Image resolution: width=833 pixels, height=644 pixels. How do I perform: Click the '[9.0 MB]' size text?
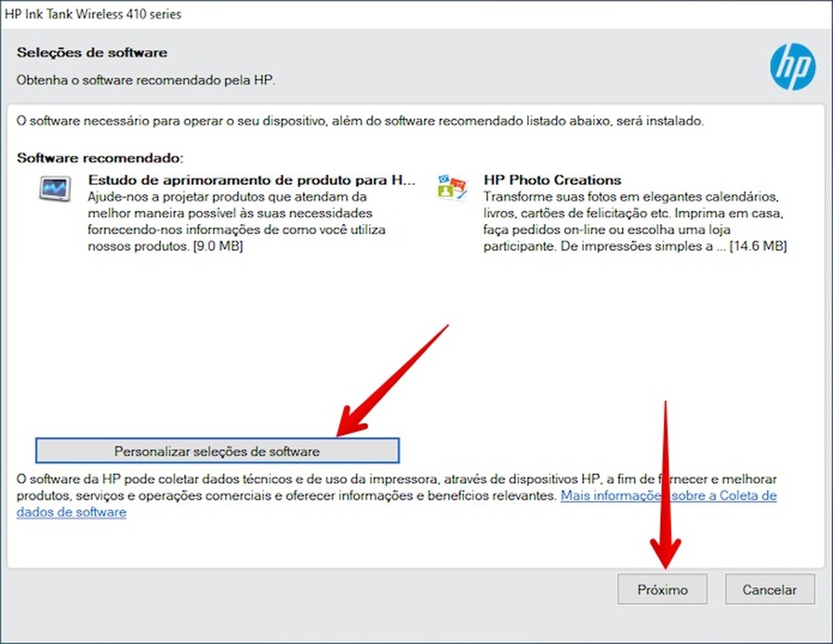[x=217, y=247]
